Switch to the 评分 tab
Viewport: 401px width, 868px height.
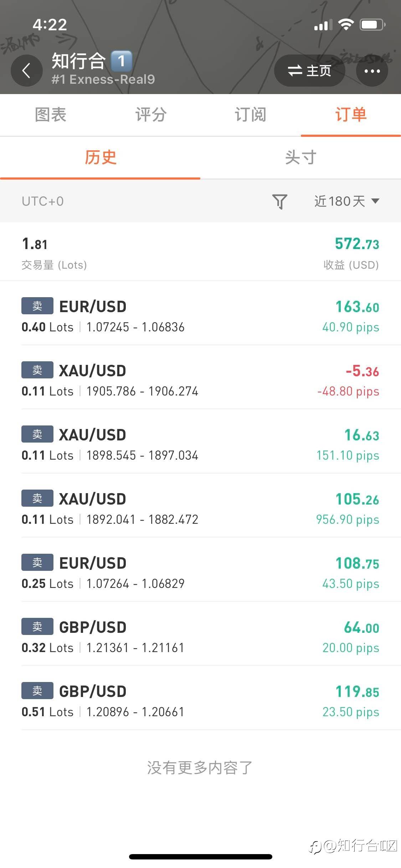point(150,115)
